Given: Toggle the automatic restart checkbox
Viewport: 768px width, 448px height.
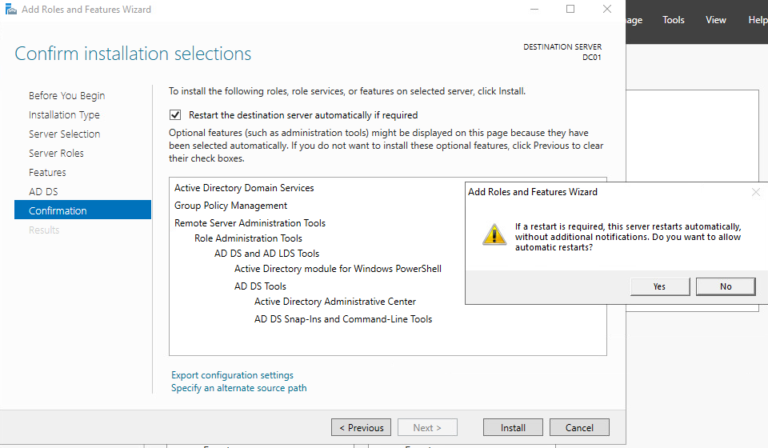Looking at the screenshot, I should tap(176, 115).
